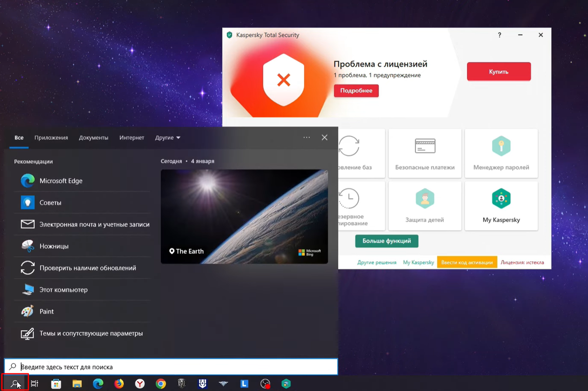Open Темы и сопутствующие параметры
Screen dimensions: 588x391
[x=82, y=333]
